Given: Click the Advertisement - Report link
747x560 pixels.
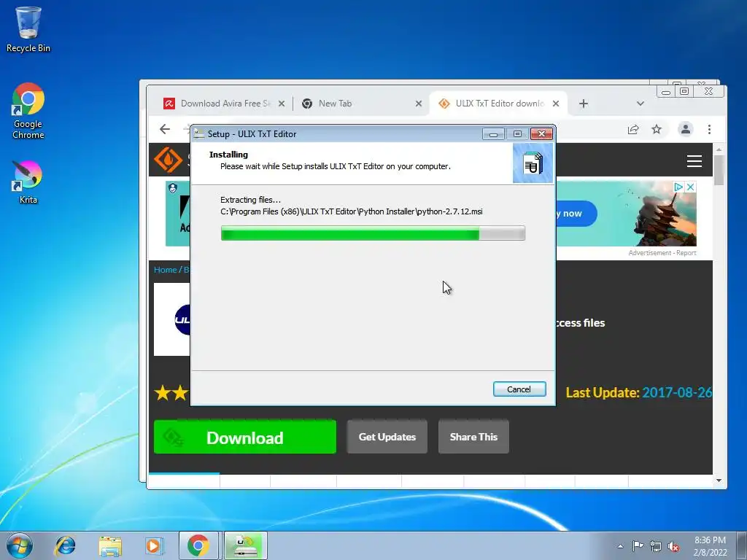Looking at the screenshot, I should tap(662, 253).
